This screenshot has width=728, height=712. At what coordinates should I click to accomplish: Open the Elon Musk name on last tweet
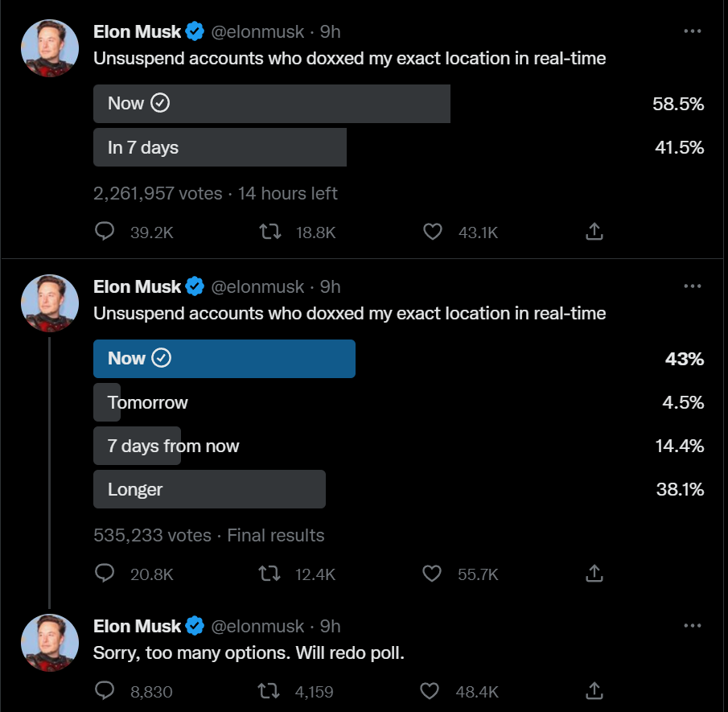[x=137, y=626]
